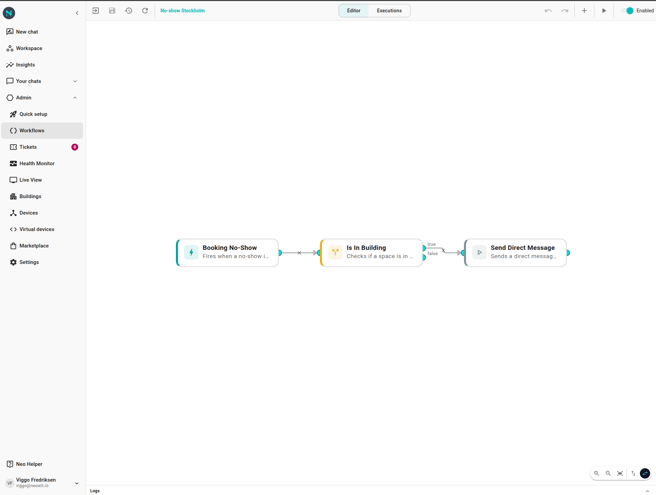Expand the Your chats section chevron

point(75,81)
